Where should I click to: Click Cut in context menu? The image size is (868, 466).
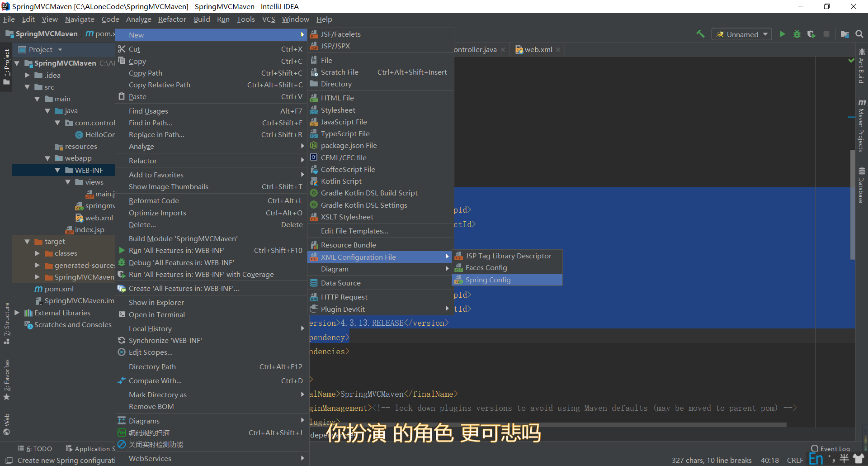click(211, 49)
